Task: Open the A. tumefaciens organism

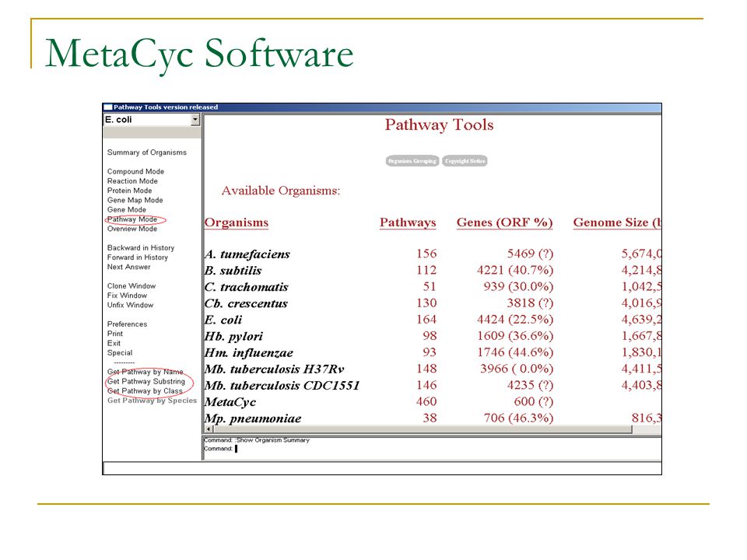Action: (247, 254)
